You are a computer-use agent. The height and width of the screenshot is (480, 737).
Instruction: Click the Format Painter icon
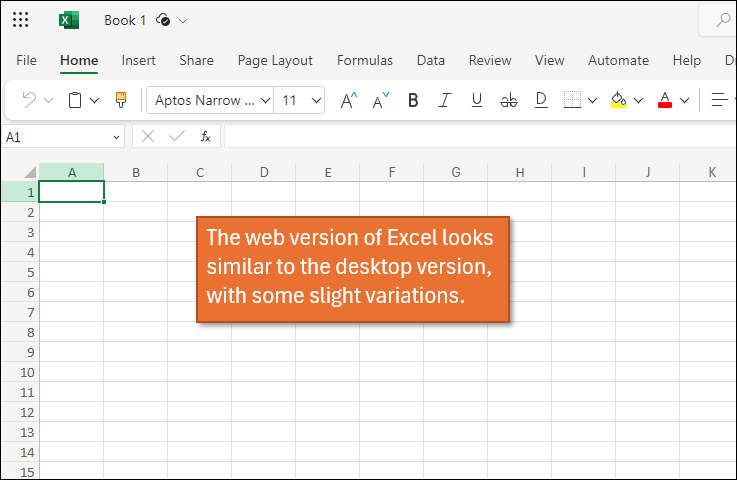pos(121,100)
